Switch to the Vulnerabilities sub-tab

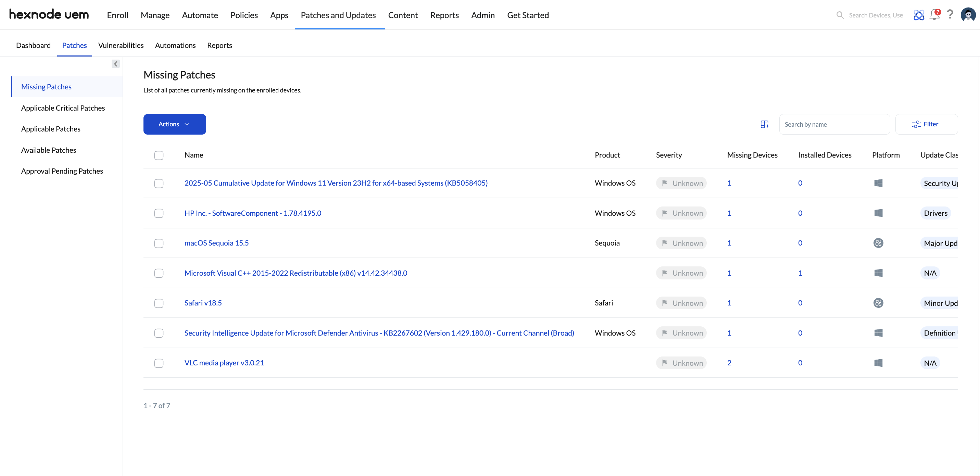tap(121, 45)
